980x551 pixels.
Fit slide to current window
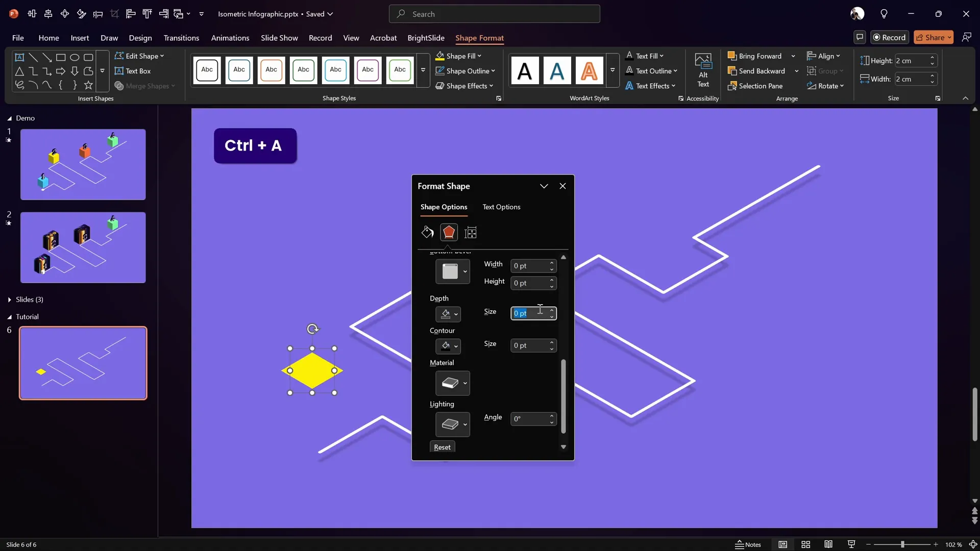coord(973,544)
